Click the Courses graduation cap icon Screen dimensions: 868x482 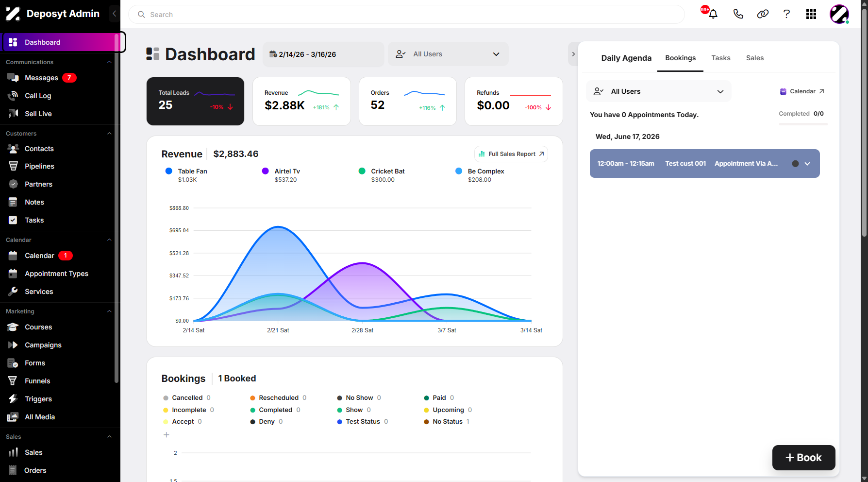point(13,327)
